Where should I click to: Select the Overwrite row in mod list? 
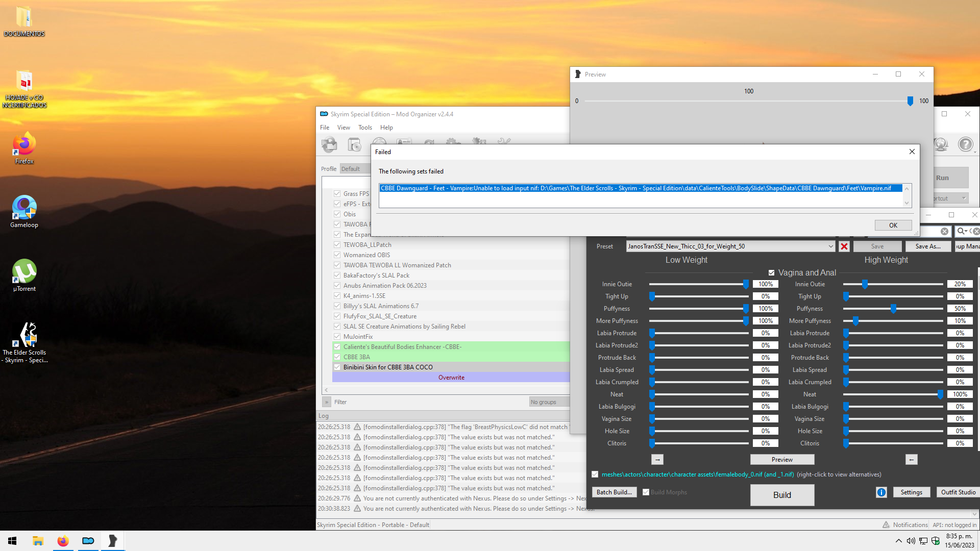pos(451,378)
